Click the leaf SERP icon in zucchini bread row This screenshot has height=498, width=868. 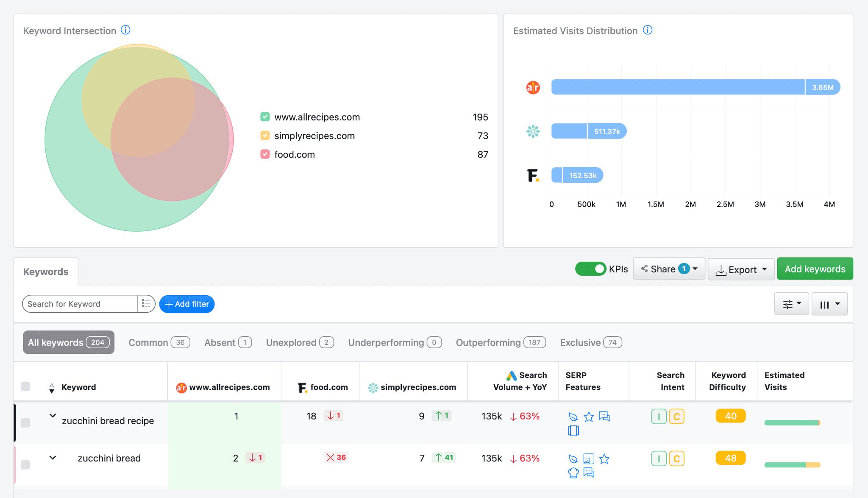tap(573, 459)
